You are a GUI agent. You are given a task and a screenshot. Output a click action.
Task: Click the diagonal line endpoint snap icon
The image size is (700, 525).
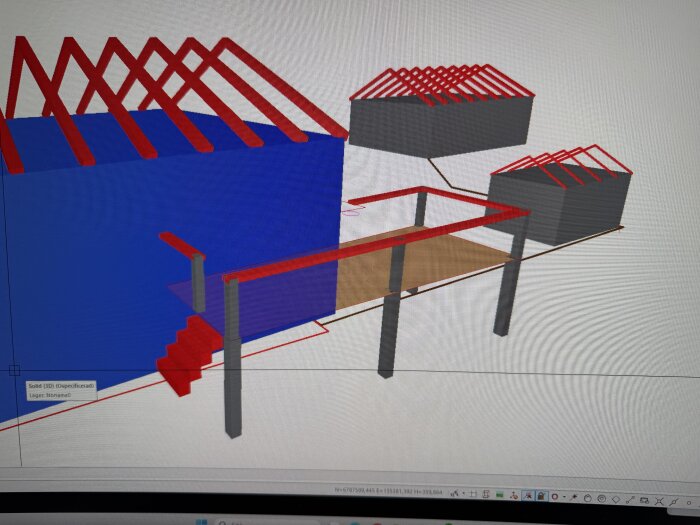[630, 500]
